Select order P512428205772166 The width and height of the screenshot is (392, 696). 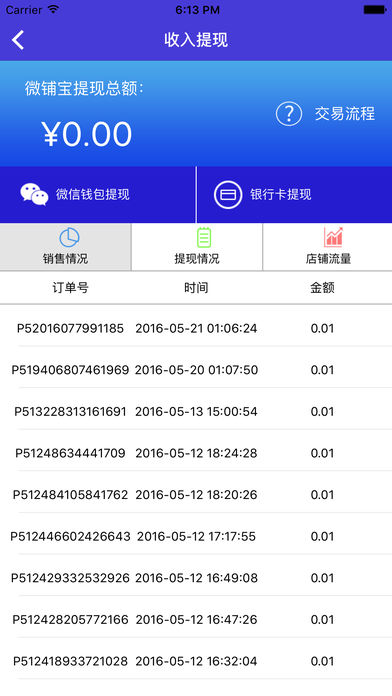pyautogui.click(x=70, y=619)
